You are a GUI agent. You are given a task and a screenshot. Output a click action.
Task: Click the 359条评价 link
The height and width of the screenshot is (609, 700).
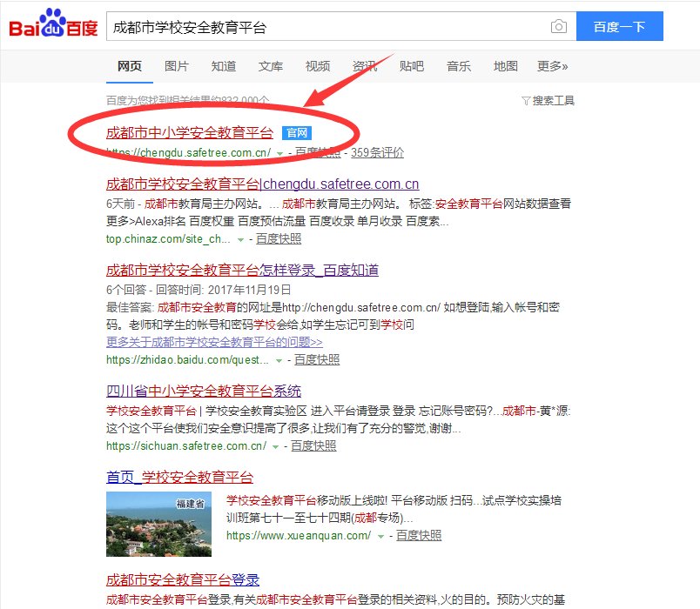(380, 151)
